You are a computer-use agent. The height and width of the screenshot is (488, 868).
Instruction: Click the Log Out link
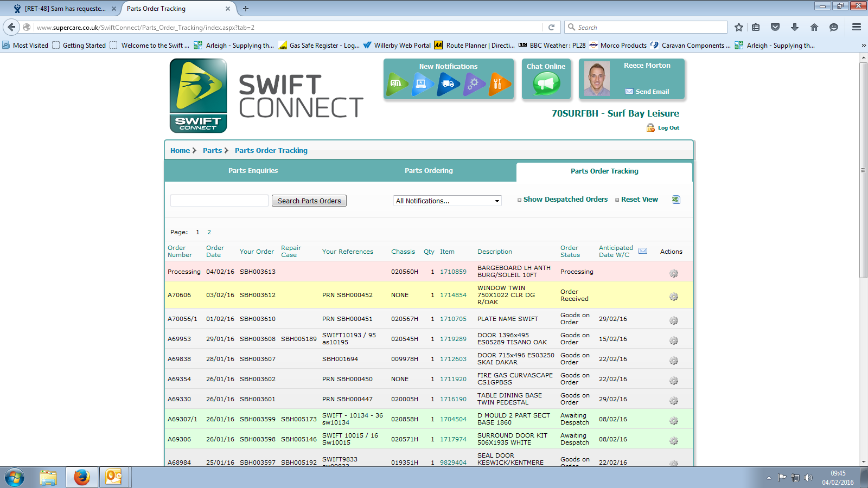tap(668, 128)
